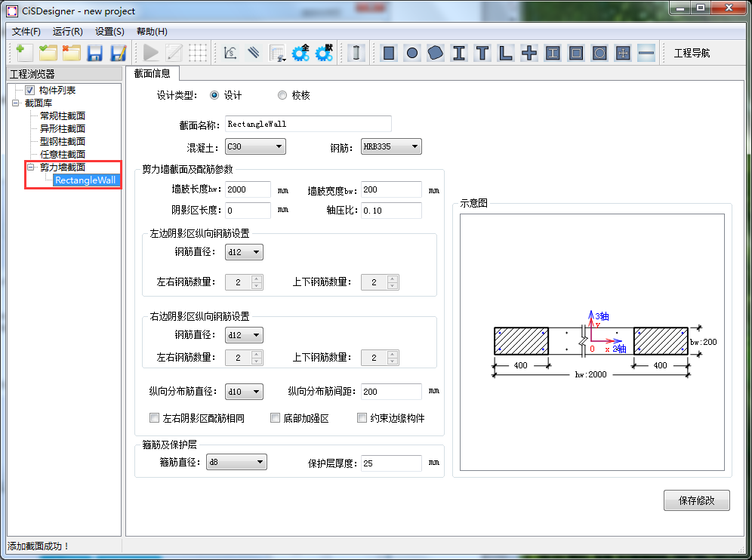Select the 校核 radio button

(282, 95)
